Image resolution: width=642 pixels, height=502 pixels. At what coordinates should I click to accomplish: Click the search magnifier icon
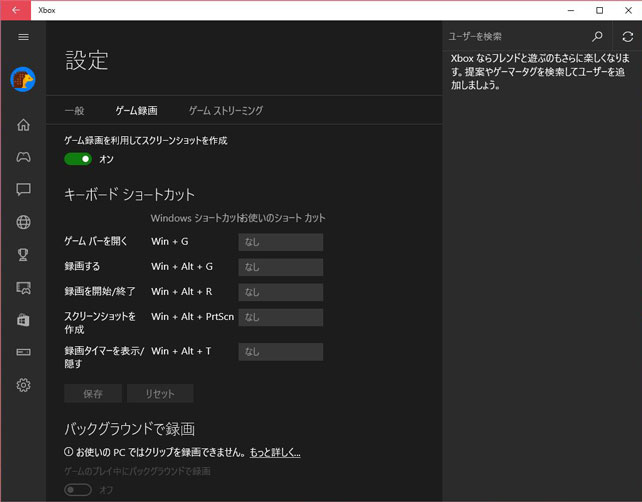pyautogui.click(x=597, y=36)
